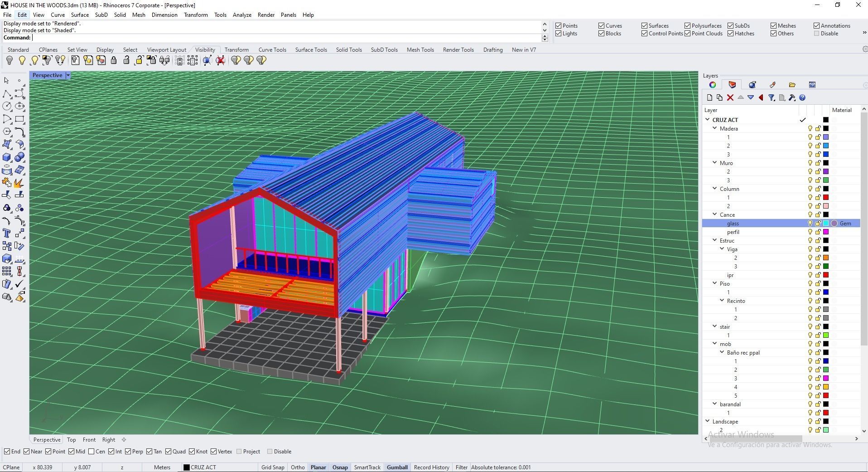Collapse the Column layer group
The image size is (868, 472).
click(x=715, y=189)
